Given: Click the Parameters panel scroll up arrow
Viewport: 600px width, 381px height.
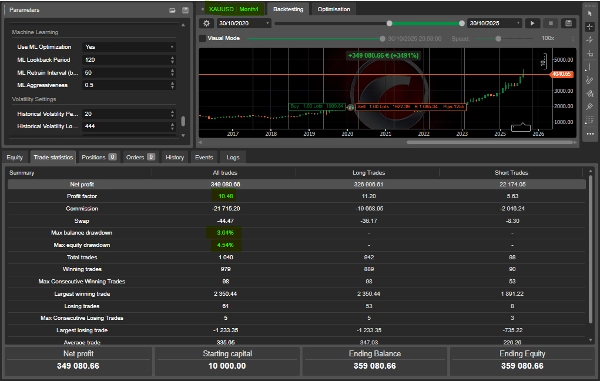Looking at the screenshot, I should coord(183,25).
